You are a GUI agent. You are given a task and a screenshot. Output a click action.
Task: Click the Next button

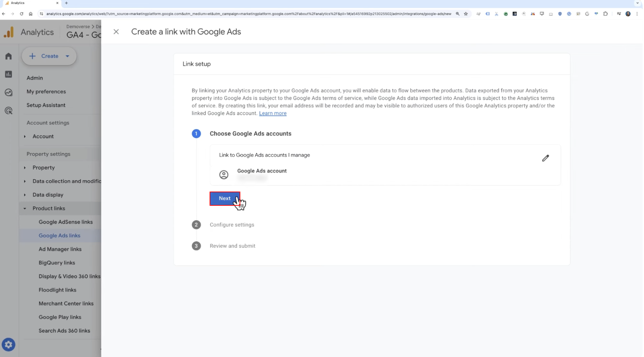point(225,198)
